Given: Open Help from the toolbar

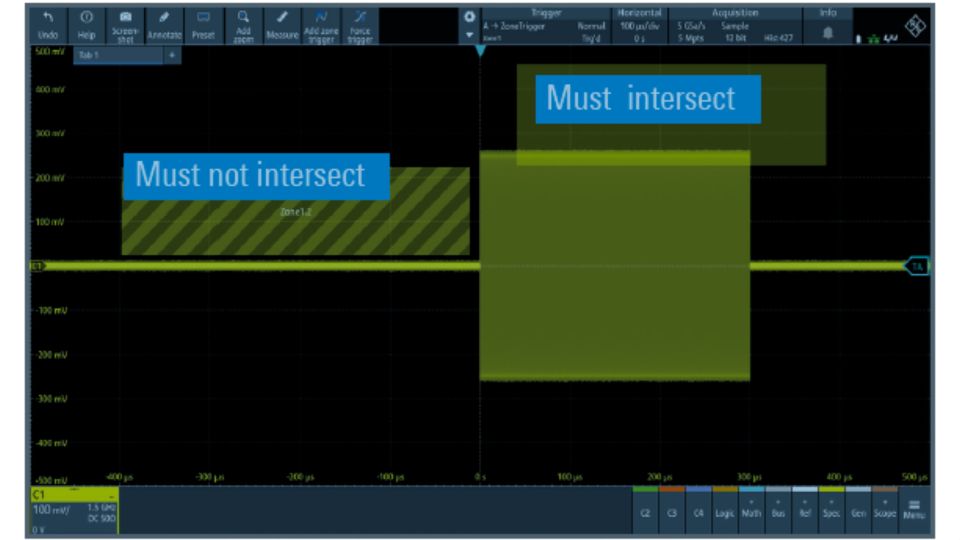Looking at the screenshot, I should pos(87,24).
